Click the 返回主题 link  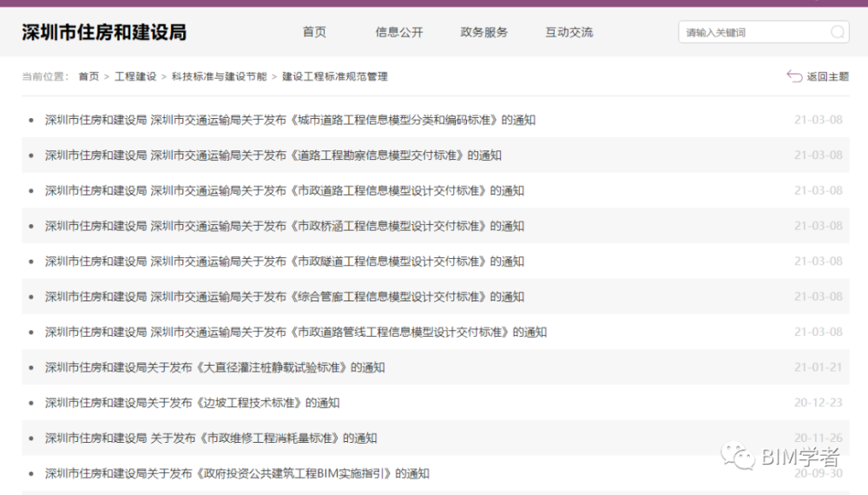click(827, 76)
